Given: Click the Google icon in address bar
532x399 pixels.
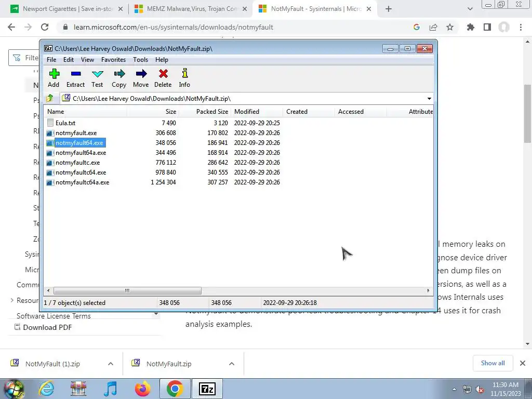Looking at the screenshot, I should click(417, 27).
